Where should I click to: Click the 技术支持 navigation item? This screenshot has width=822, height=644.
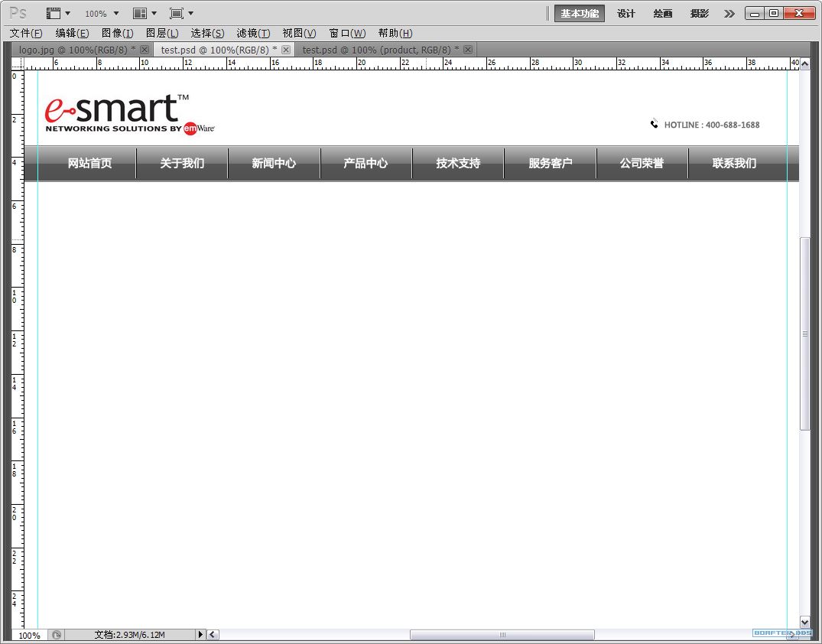point(458,163)
